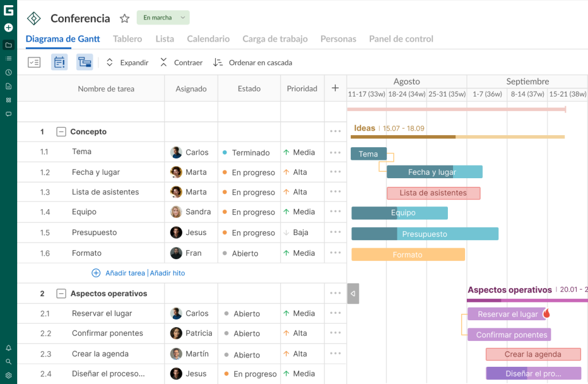Toggle the Gantt view layout icon
Viewport: 588px width, 384px height.
pos(84,62)
